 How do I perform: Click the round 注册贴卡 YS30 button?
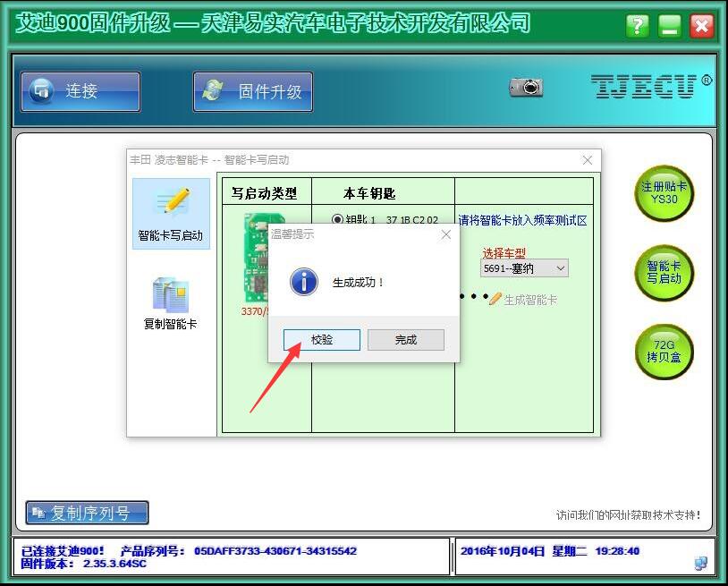664,193
